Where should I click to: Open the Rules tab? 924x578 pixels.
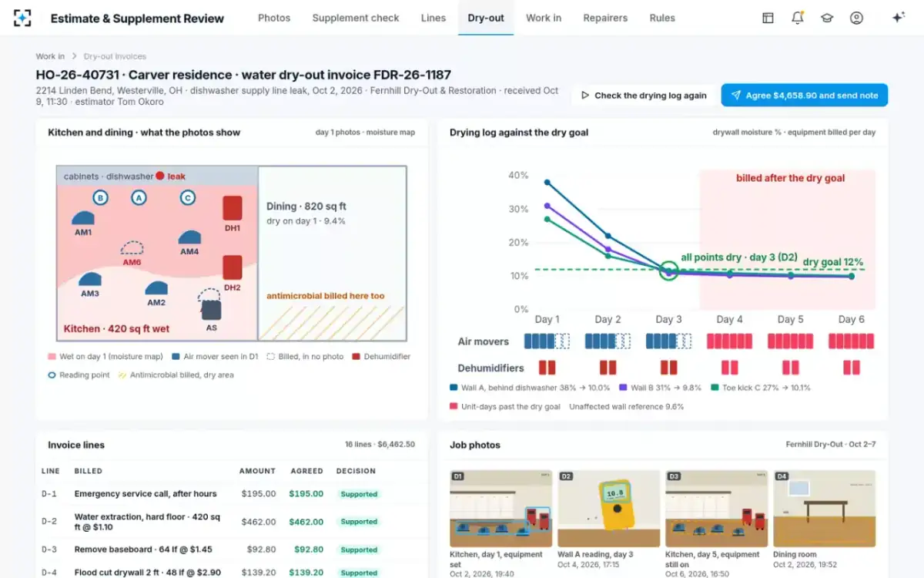point(662,18)
